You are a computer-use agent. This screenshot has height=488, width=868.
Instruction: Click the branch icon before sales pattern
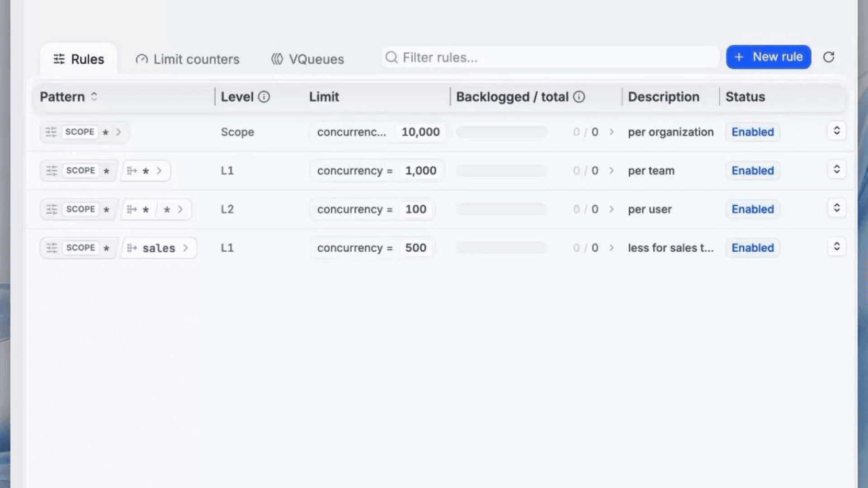132,248
